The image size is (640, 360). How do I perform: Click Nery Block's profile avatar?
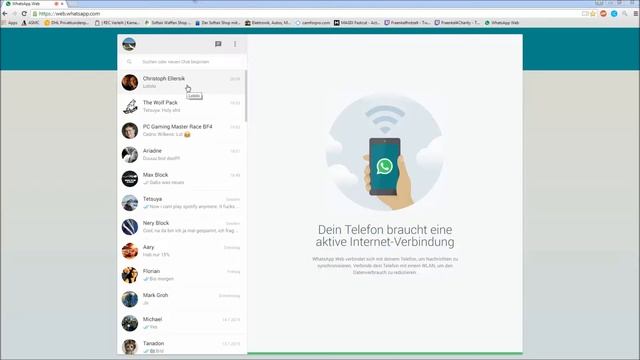coord(130,227)
